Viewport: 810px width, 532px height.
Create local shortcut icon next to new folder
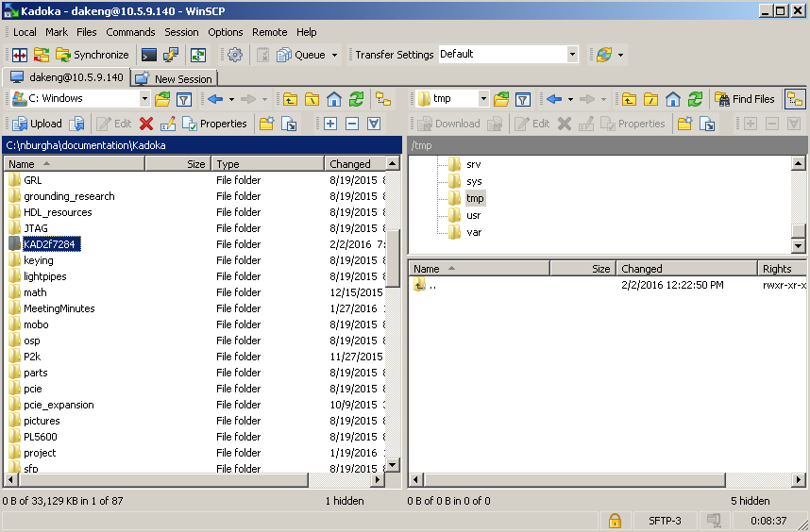tap(289, 124)
